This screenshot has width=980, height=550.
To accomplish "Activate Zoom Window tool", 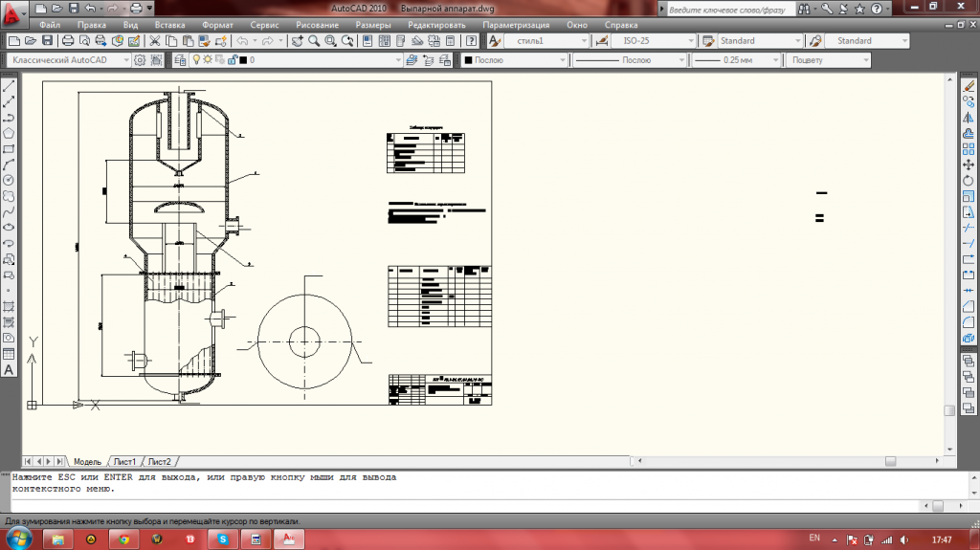I will pos(330,40).
